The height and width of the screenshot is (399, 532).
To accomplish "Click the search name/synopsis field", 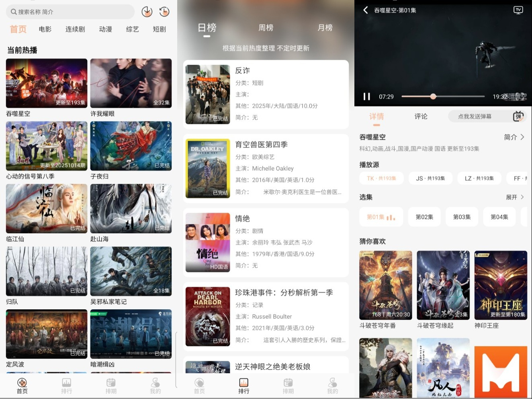I will click(70, 12).
